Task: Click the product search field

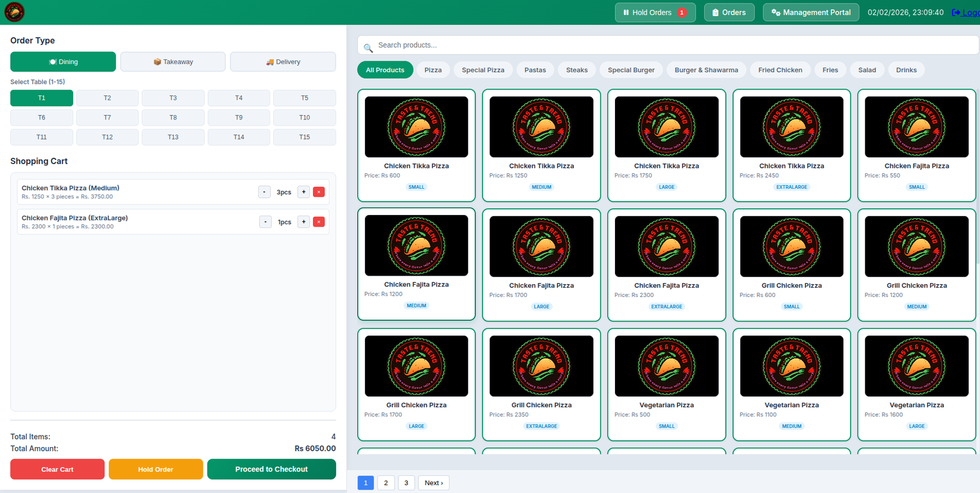Action: (x=674, y=45)
